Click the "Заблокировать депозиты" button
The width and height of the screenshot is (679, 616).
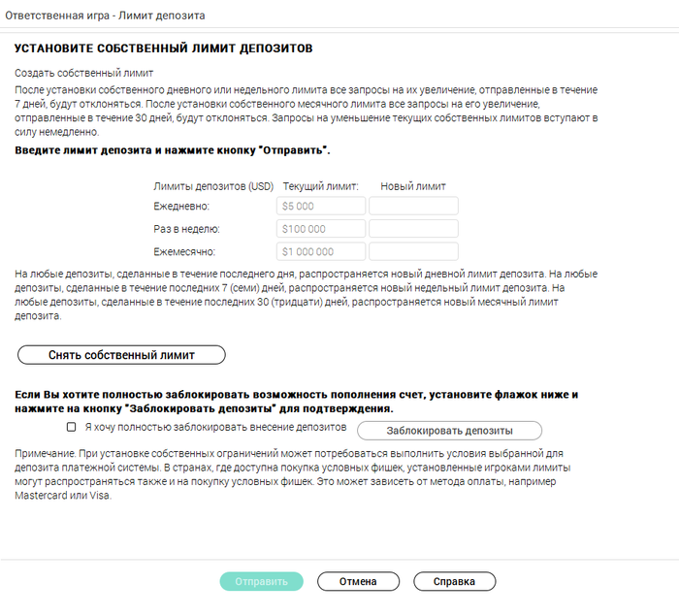click(x=449, y=430)
